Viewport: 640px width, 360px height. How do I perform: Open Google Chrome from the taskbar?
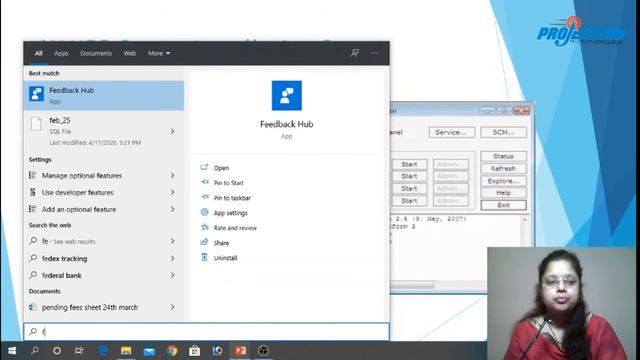click(172, 351)
